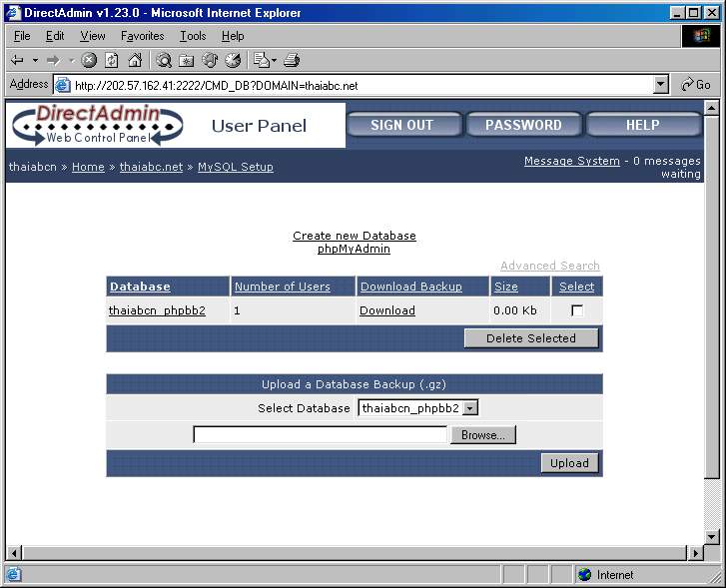Click the Print toolbar icon

pos(292,60)
